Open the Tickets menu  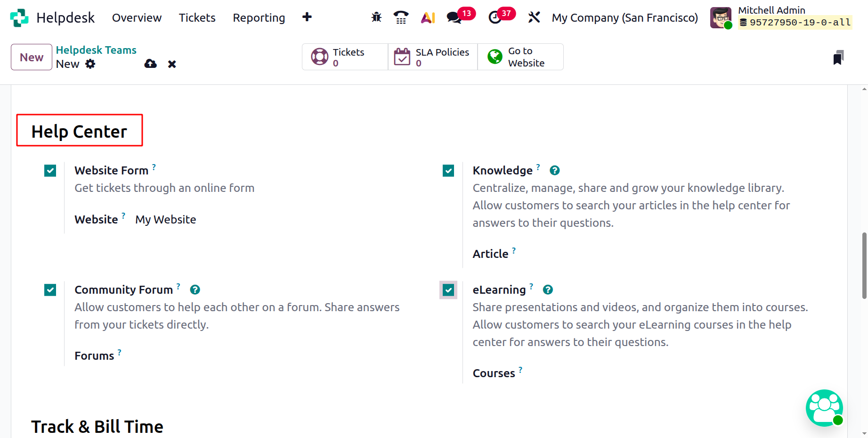pos(197,18)
